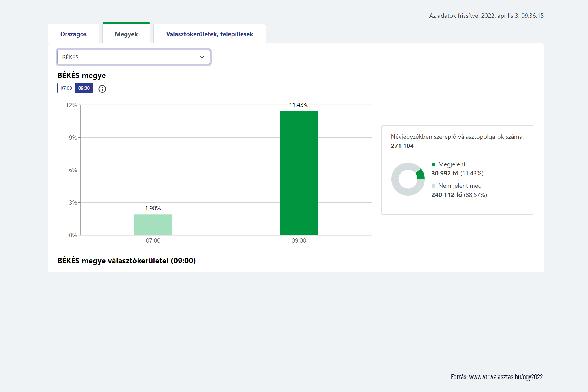Click the 09:00 x-axis label
Viewport: 588px width, 392px height.
[x=299, y=241]
